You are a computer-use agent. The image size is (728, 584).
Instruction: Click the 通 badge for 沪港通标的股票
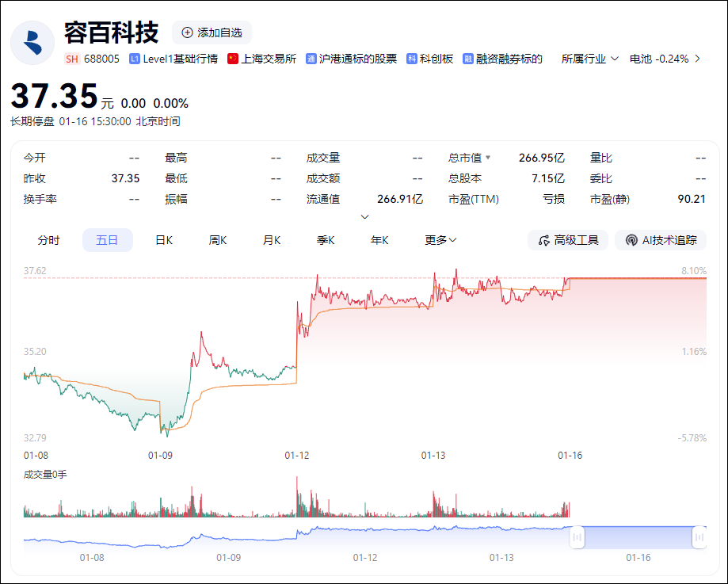coord(311,59)
